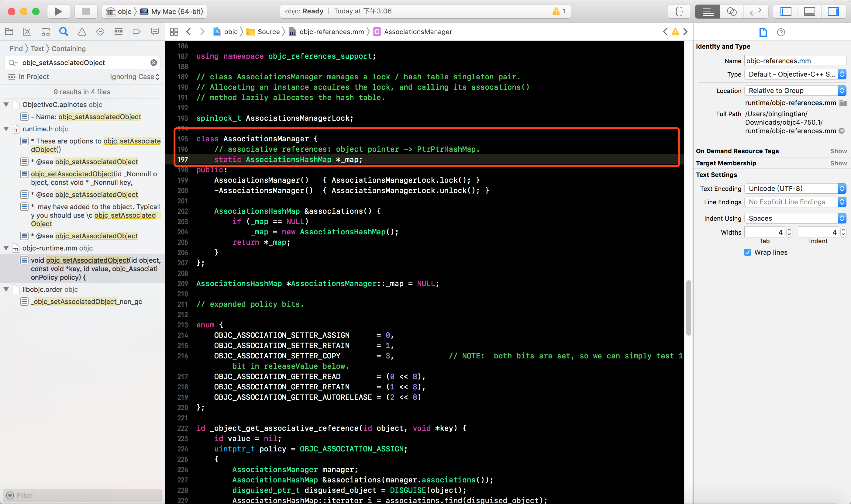Clear the search field text
Image resolution: width=851 pixels, height=504 pixels.
click(154, 63)
